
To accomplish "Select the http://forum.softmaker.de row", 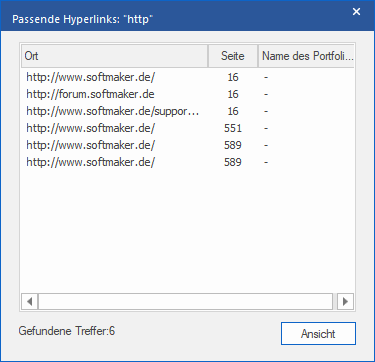I will pos(187,94).
